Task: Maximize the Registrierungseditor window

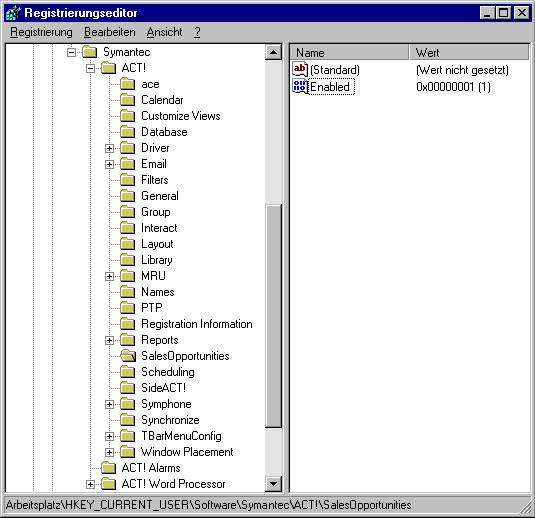Action: pos(503,13)
